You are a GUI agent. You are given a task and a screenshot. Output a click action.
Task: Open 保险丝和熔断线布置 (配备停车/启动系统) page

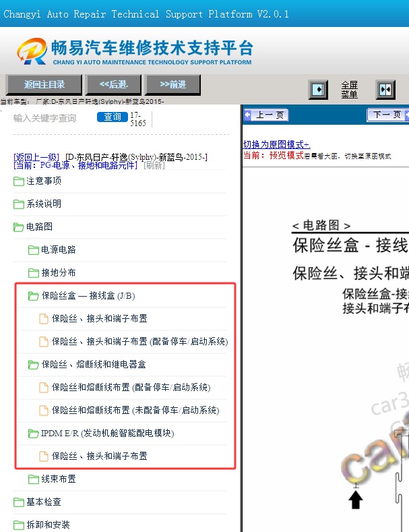(x=131, y=387)
